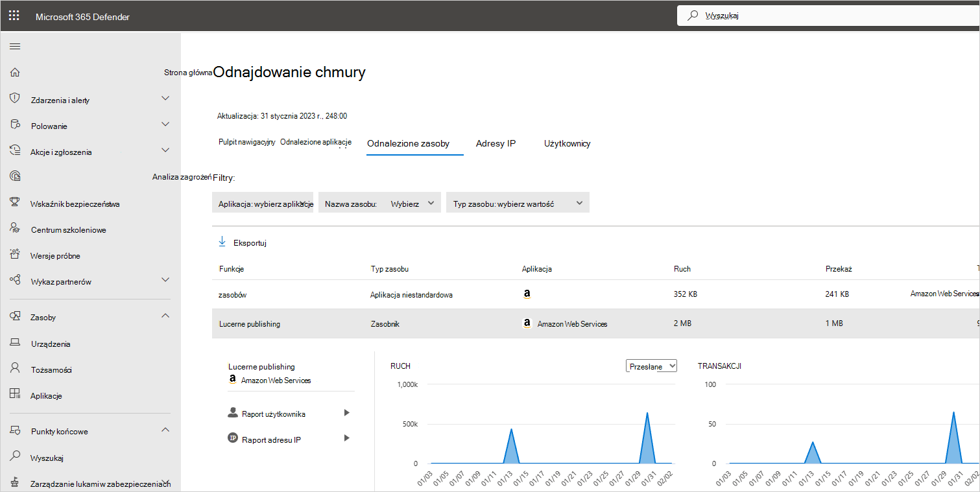Click the Zasoby section icon
980x492 pixels.
[x=15, y=316]
